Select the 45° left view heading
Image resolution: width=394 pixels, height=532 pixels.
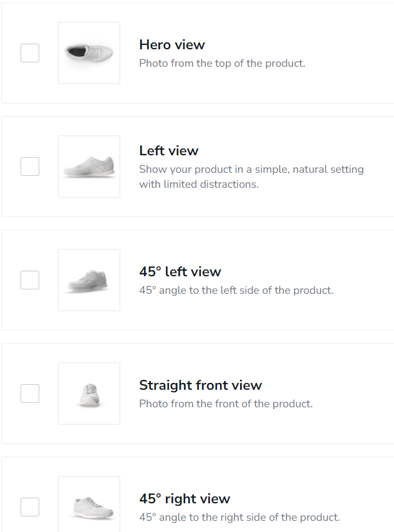(x=180, y=272)
